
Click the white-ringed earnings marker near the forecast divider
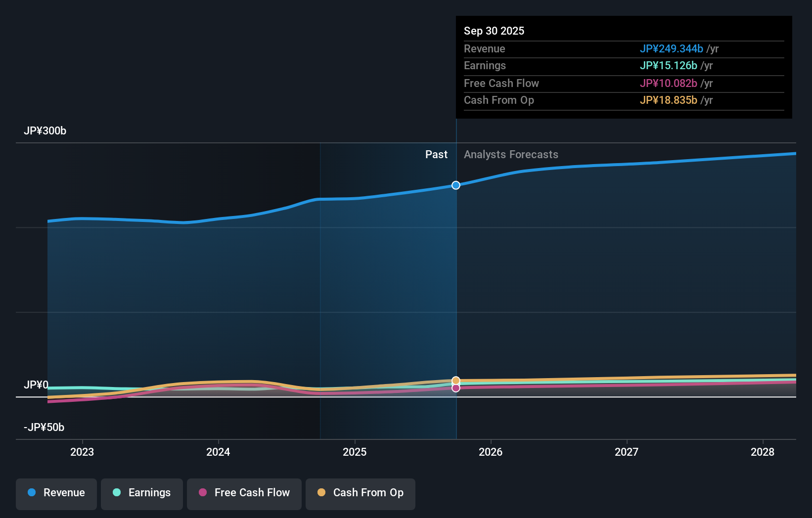[455, 385]
